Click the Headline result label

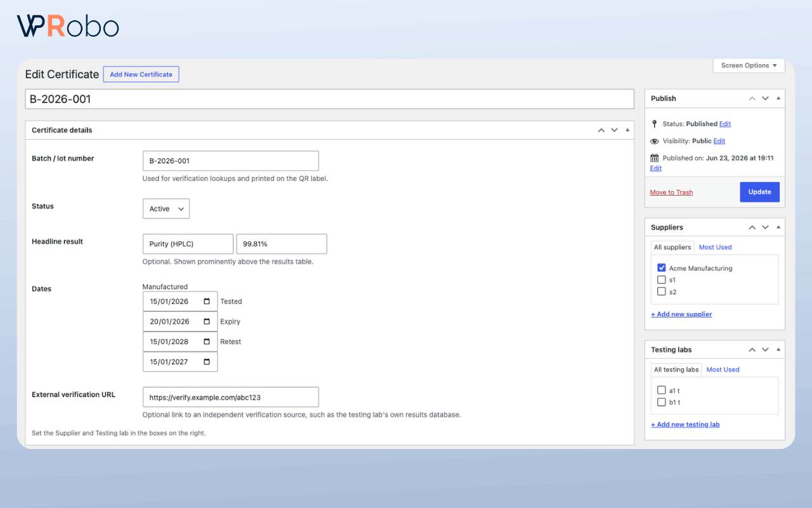pos(57,241)
